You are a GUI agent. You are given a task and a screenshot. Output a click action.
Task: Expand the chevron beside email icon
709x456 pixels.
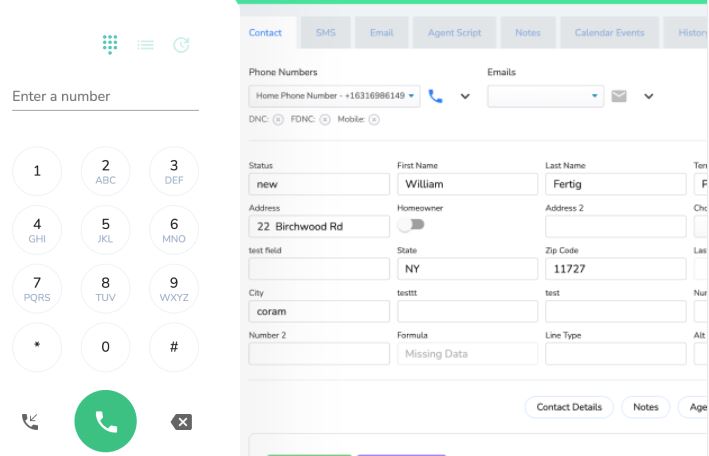648,96
